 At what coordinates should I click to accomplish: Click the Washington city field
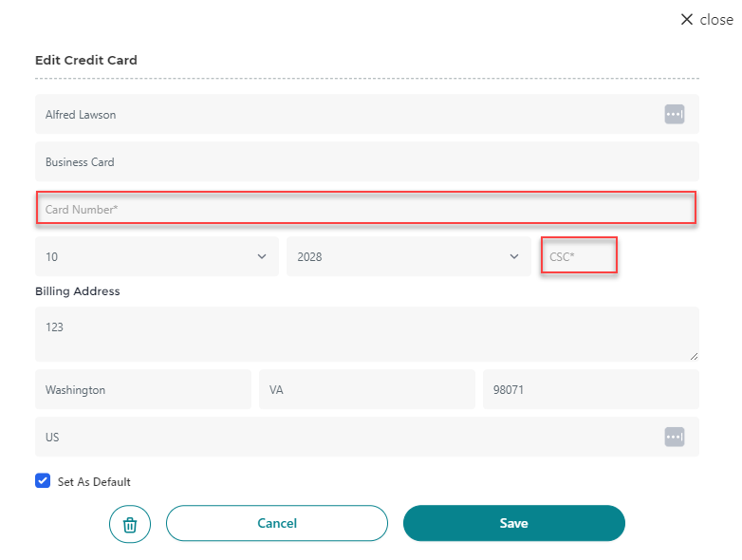142,389
